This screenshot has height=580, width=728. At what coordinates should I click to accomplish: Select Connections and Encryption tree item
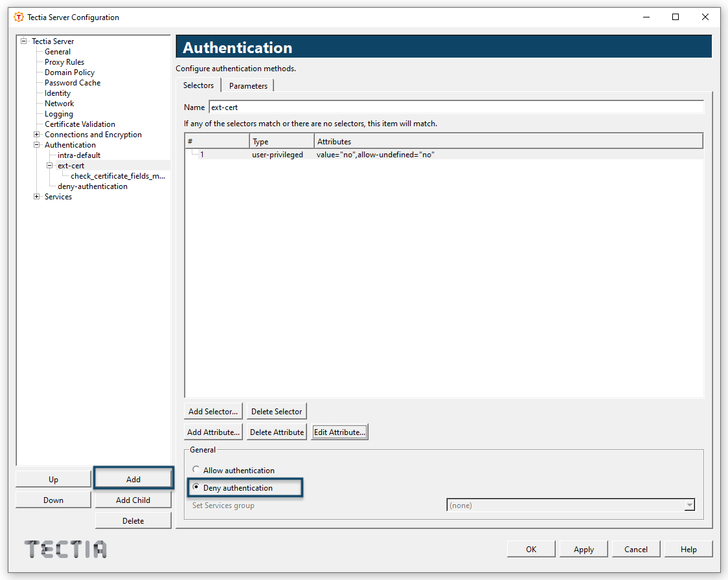pos(93,135)
